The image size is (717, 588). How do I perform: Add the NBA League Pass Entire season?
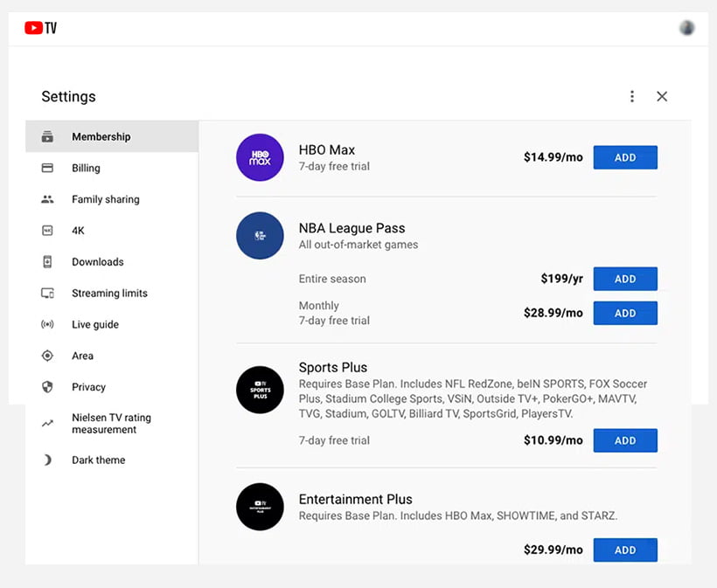tap(625, 279)
